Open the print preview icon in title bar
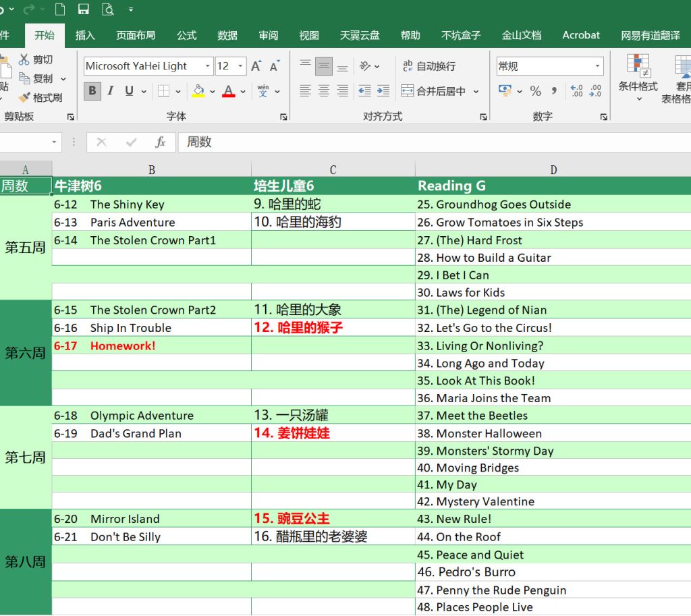The image size is (691, 616). [108, 9]
